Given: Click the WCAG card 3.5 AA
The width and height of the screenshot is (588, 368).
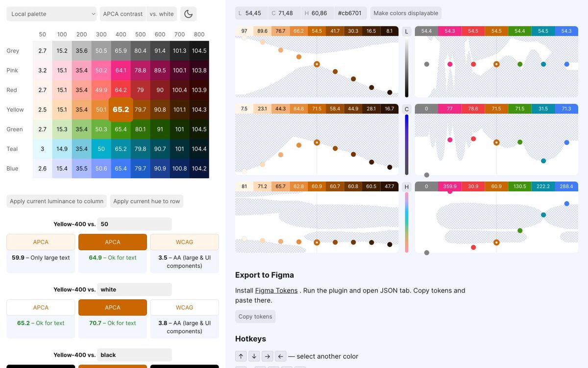Looking at the screenshot, I should pos(184,254).
